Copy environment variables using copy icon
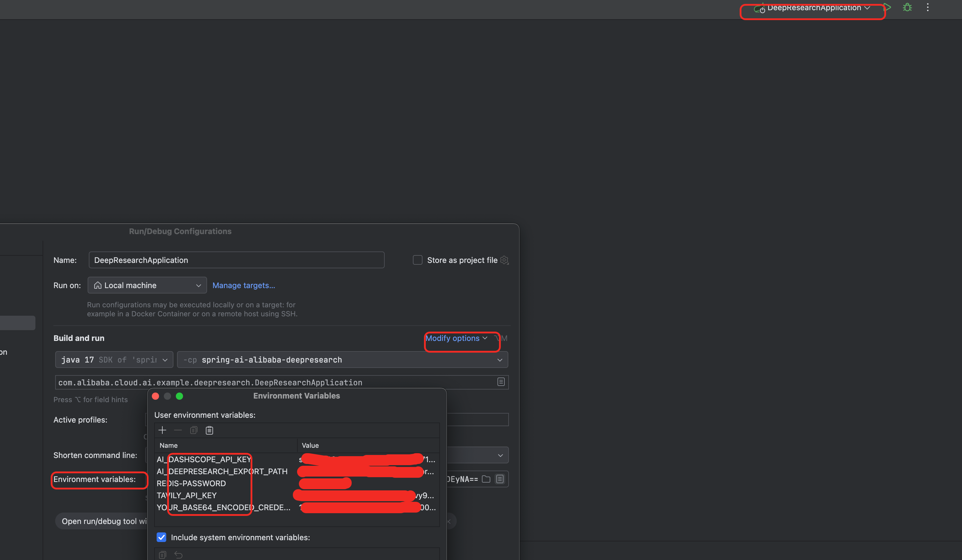 coord(194,430)
